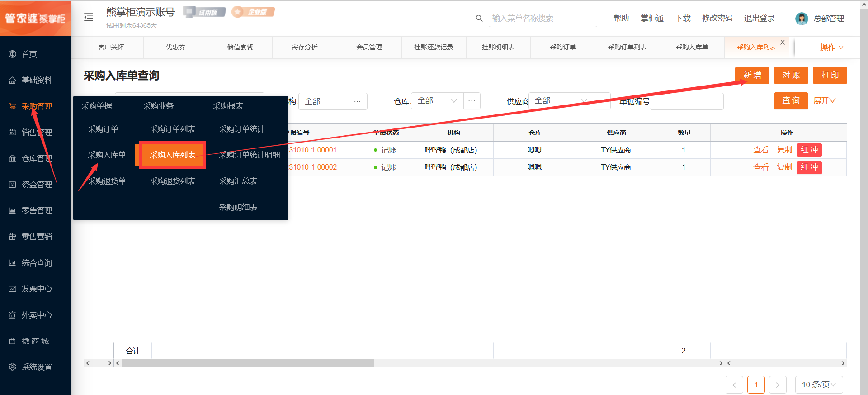Switch to 挂账明细表 tab
Image resolution: width=868 pixels, height=395 pixels.
pos(498,47)
